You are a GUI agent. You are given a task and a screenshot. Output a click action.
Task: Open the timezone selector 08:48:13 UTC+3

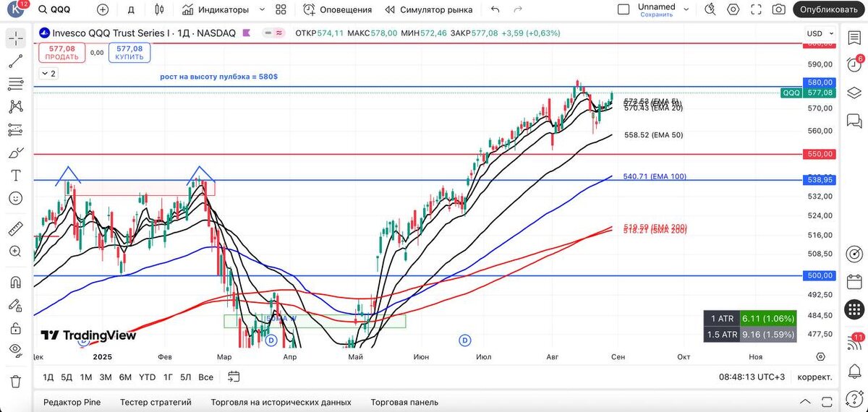tap(752, 377)
